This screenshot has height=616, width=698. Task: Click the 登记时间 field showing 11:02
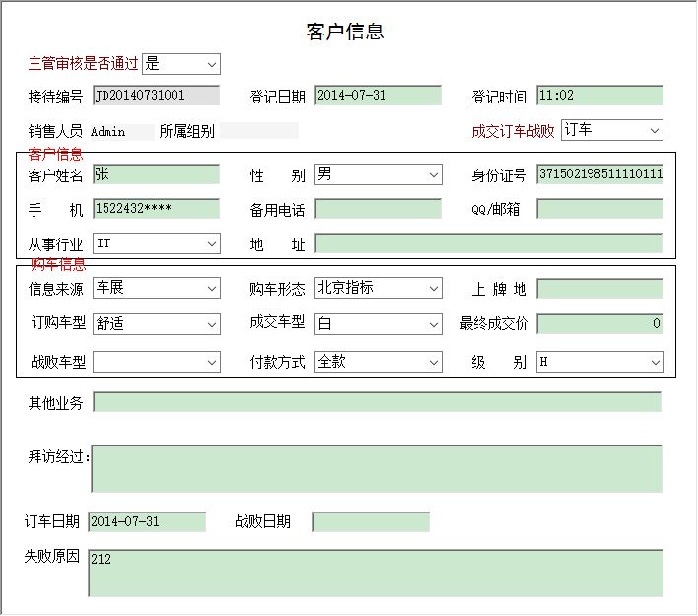(599, 96)
